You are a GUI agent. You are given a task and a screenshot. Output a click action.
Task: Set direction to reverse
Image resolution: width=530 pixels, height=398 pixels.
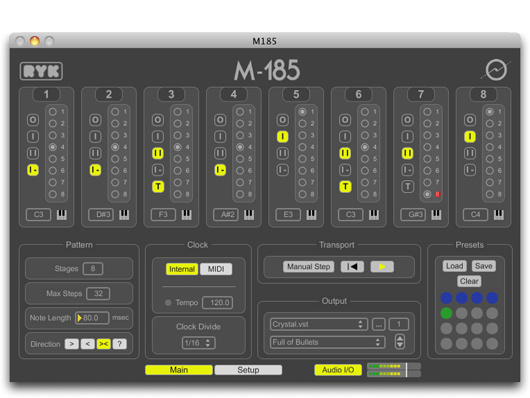pyautogui.click(x=88, y=344)
